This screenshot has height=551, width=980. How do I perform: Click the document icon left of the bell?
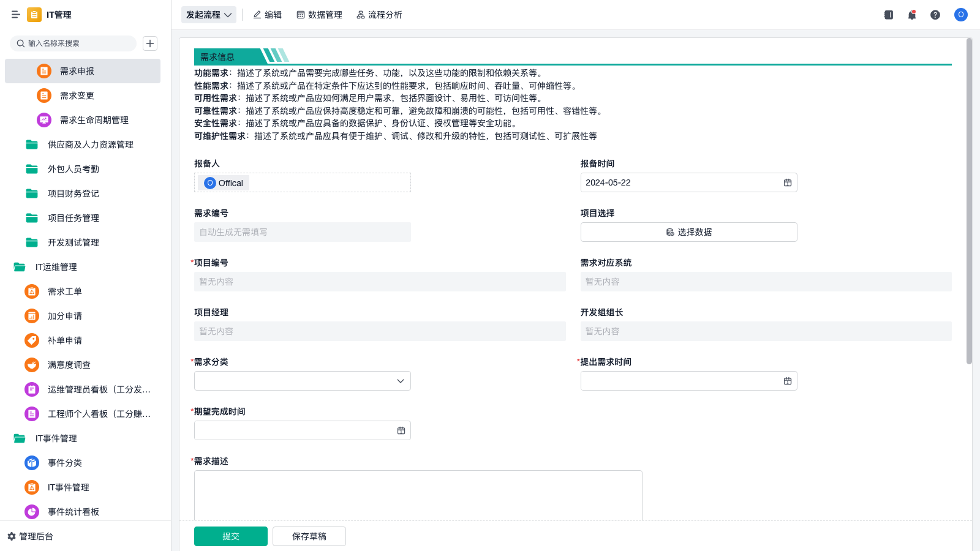coord(889,15)
